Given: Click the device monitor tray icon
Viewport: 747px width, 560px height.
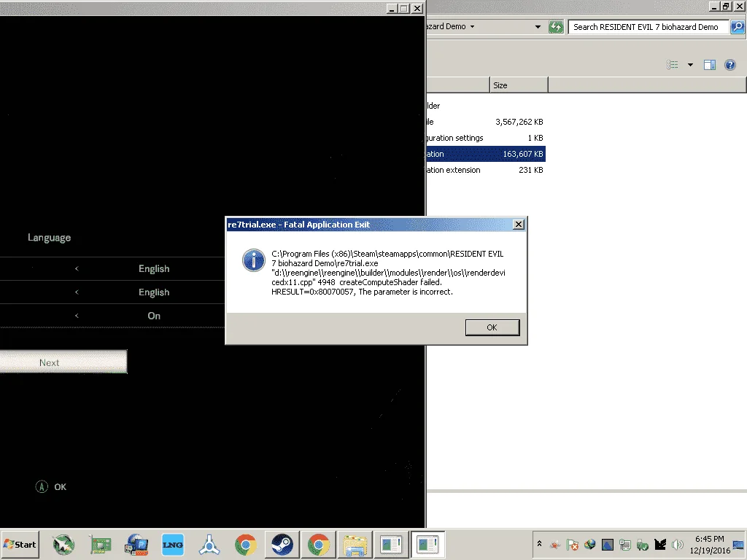Looking at the screenshot, I should click(625, 544).
